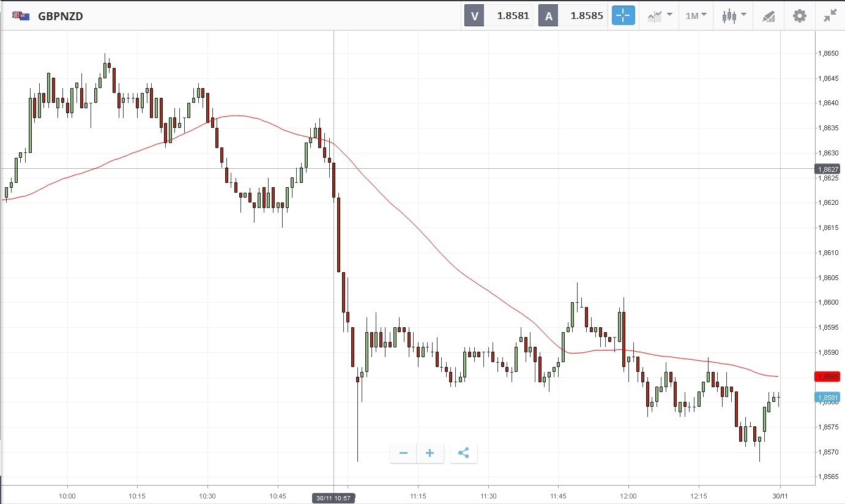Toggle the crosshair cursor button
Image resolution: width=845 pixels, height=504 pixels.
point(624,16)
